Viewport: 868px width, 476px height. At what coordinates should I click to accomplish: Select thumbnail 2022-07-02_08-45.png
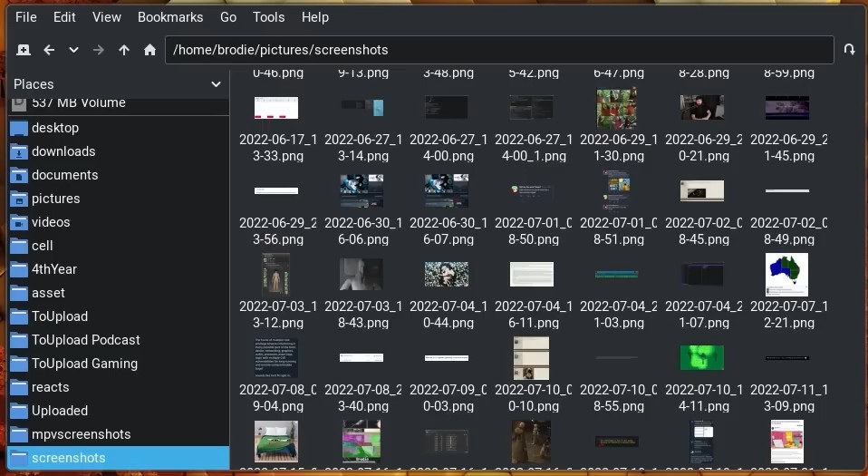(702, 190)
